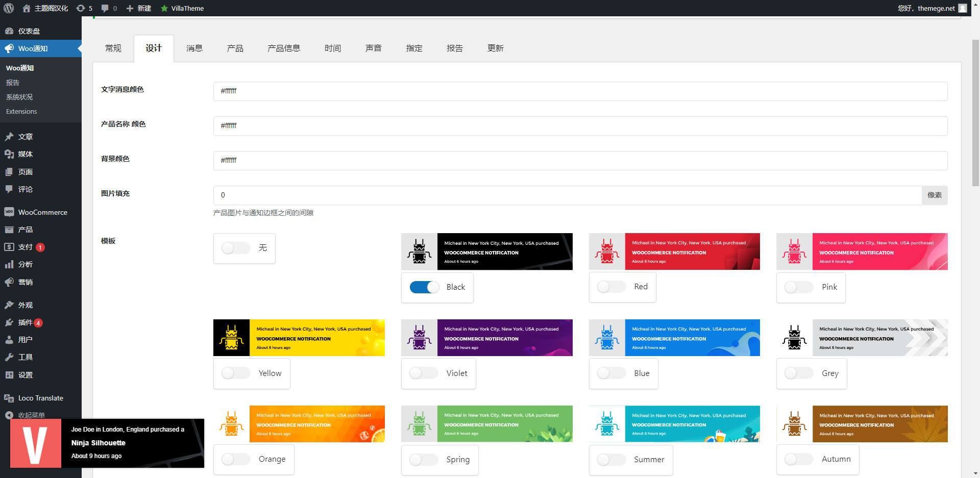980x478 pixels.
Task: Click the 新建 plus icon in admin bar
Action: pos(130,8)
